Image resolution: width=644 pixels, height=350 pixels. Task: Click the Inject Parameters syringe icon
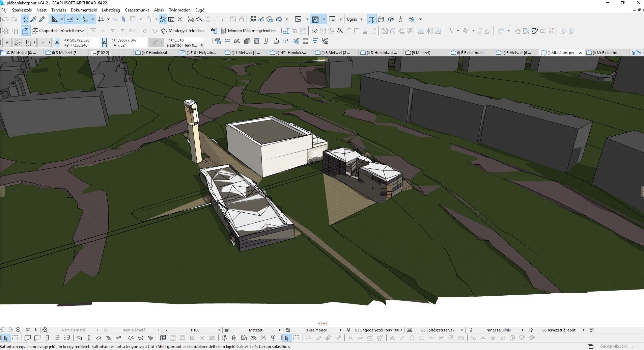[42, 19]
